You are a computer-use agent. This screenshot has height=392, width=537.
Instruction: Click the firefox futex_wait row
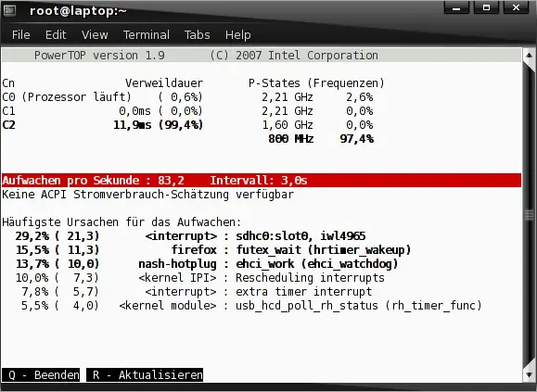point(213,250)
